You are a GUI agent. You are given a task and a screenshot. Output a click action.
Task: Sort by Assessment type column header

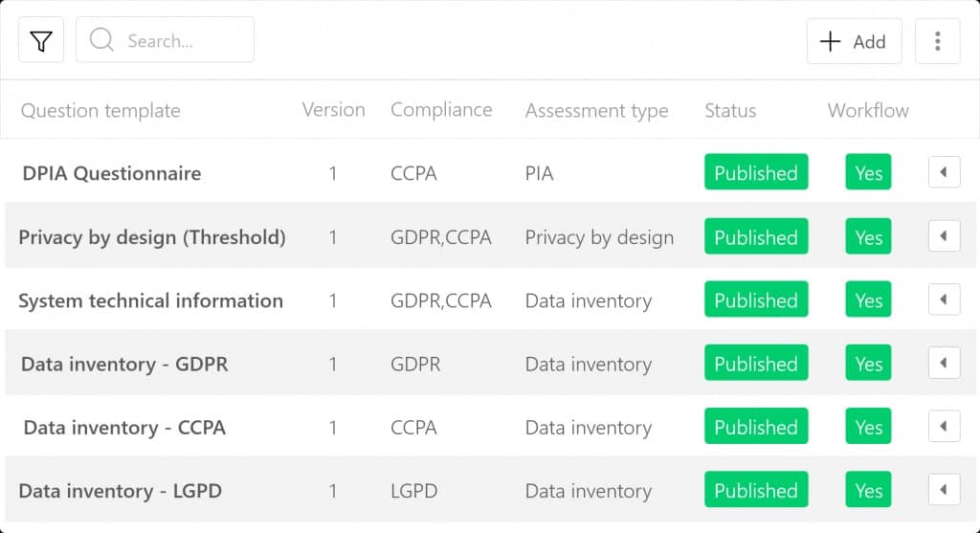596,111
